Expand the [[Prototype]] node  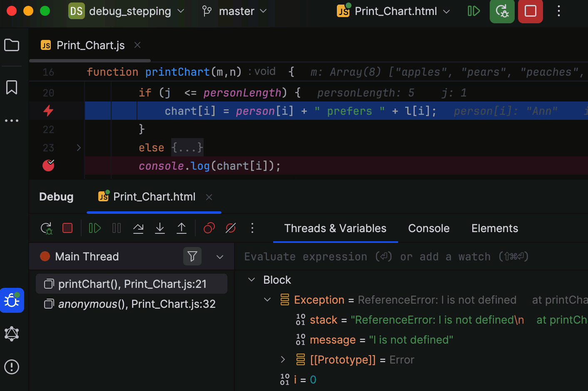[x=283, y=360]
